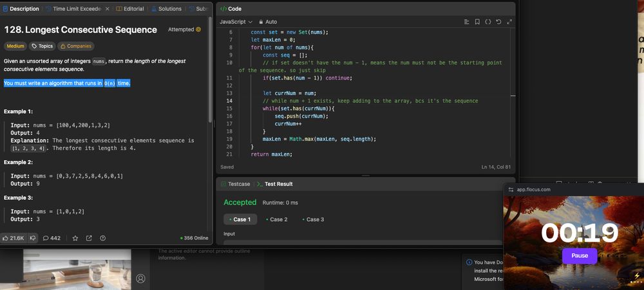Click the return maxLen line of code

(x=272, y=154)
